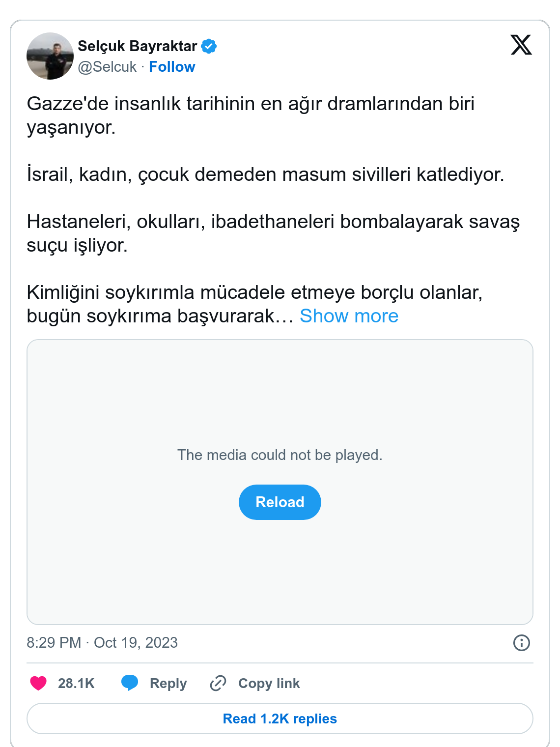Select the Copy link text

click(x=269, y=683)
